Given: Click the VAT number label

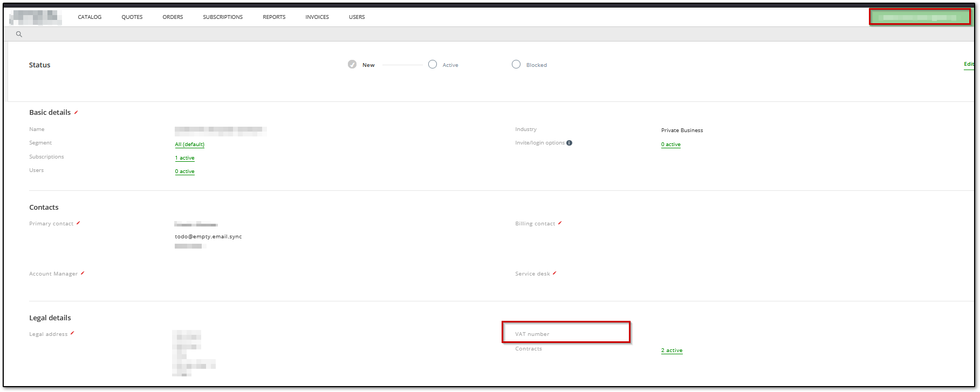Looking at the screenshot, I should click(532, 334).
